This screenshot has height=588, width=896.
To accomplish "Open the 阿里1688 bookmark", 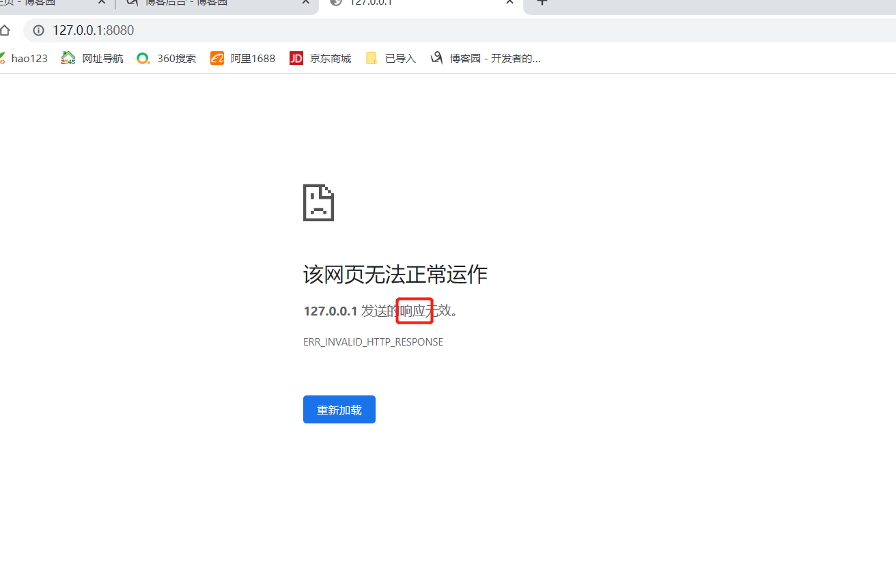I will pos(243,59).
